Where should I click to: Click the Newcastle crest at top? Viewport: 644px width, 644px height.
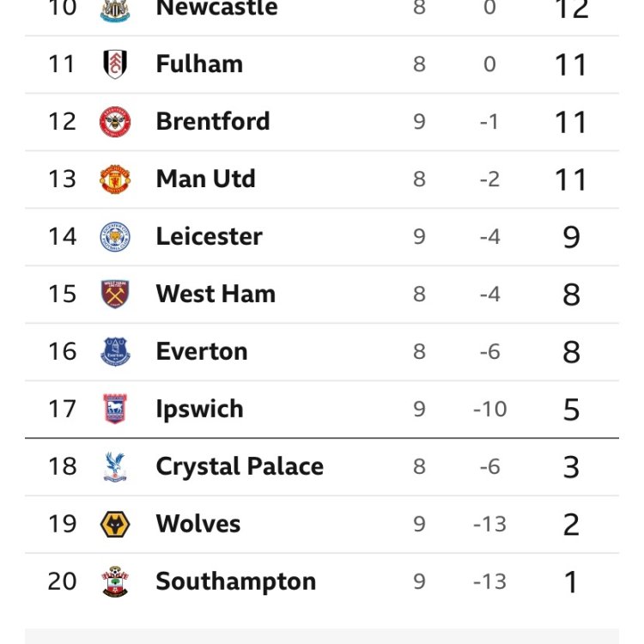(x=115, y=9)
